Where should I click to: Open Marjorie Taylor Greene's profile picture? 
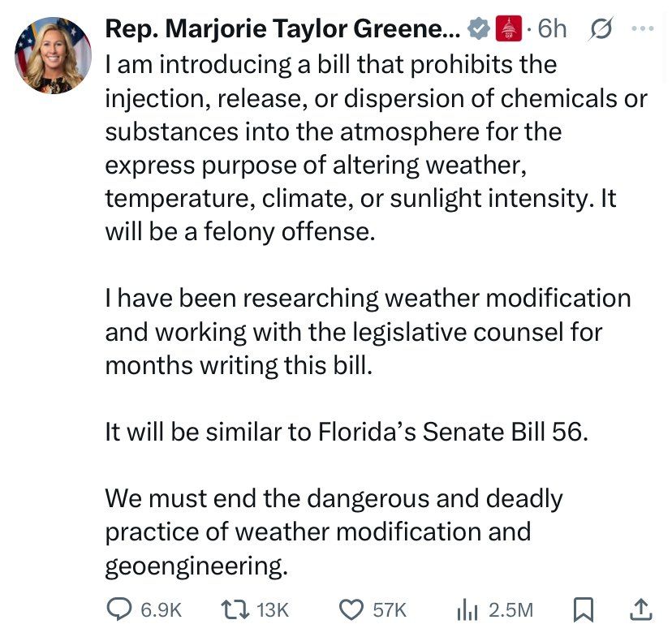click(x=53, y=55)
